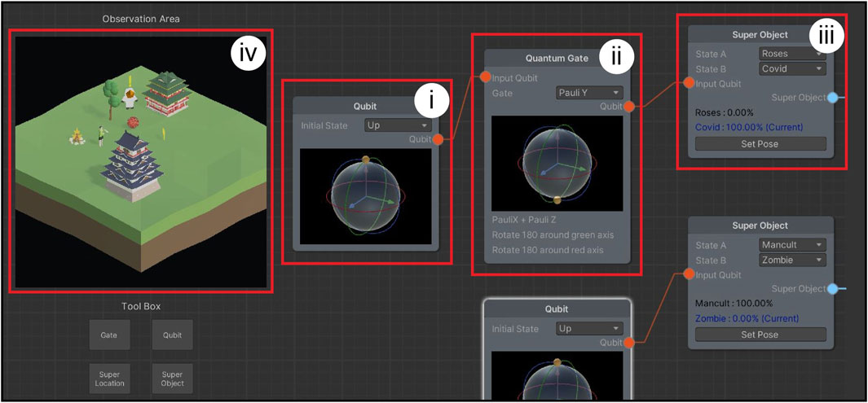Screen dimensions: 868x403
Task: Click the Tool Box heading
Action: click(141, 306)
